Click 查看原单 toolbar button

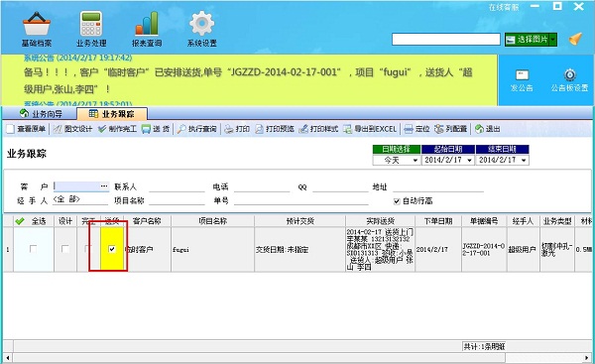tap(26, 129)
